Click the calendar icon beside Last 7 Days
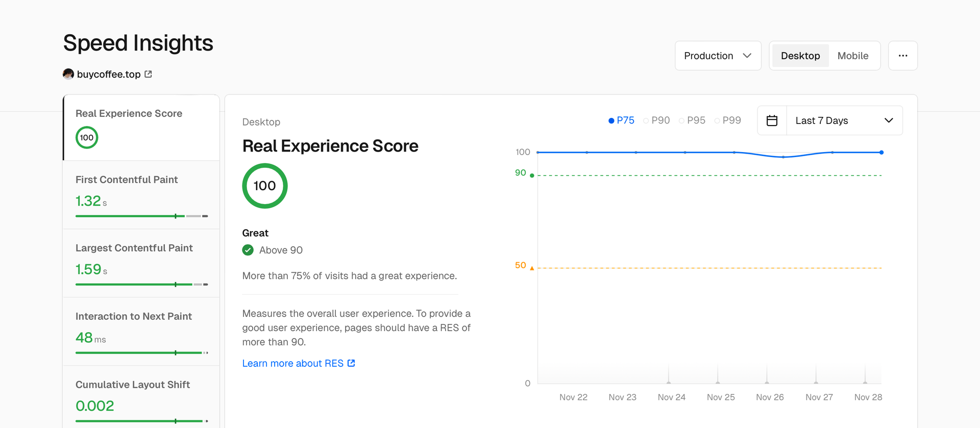The width and height of the screenshot is (980, 428). [x=772, y=120]
